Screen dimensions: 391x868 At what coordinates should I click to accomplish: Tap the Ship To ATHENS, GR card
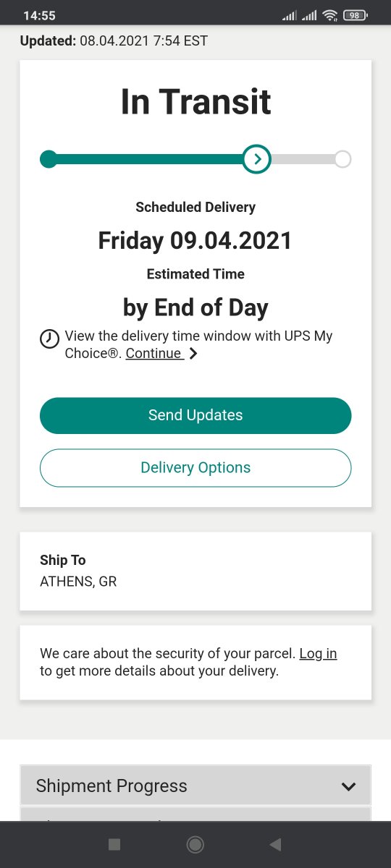click(x=195, y=571)
